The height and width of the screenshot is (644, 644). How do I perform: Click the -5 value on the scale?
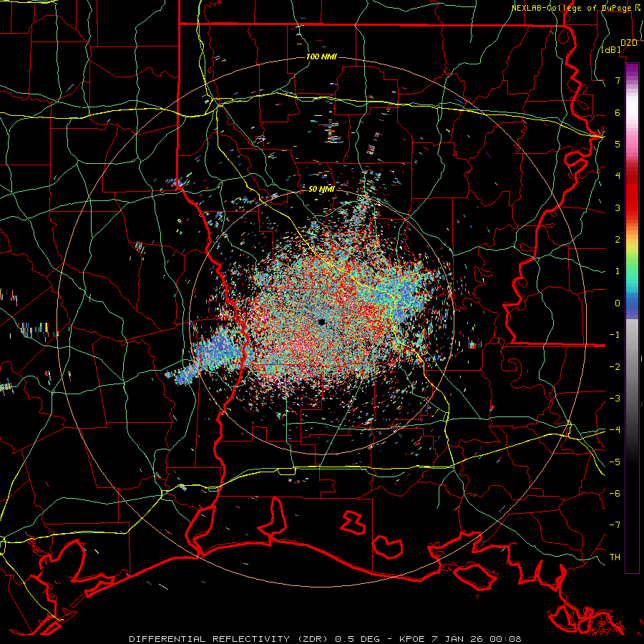point(615,462)
